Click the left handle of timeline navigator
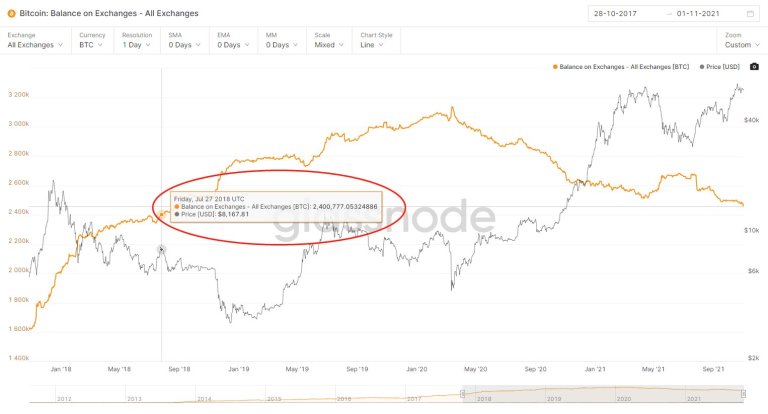Screen dimensions: 768x414 pyautogui.click(x=462, y=394)
